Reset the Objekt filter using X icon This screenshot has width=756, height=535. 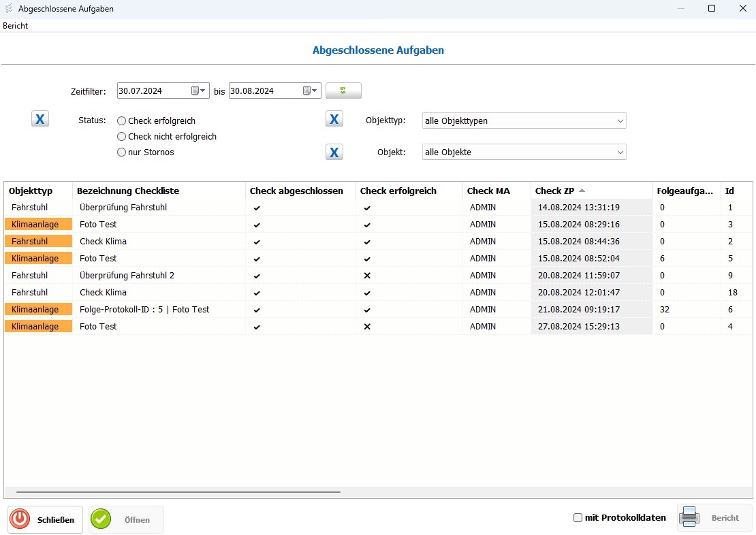tap(334, 152)
